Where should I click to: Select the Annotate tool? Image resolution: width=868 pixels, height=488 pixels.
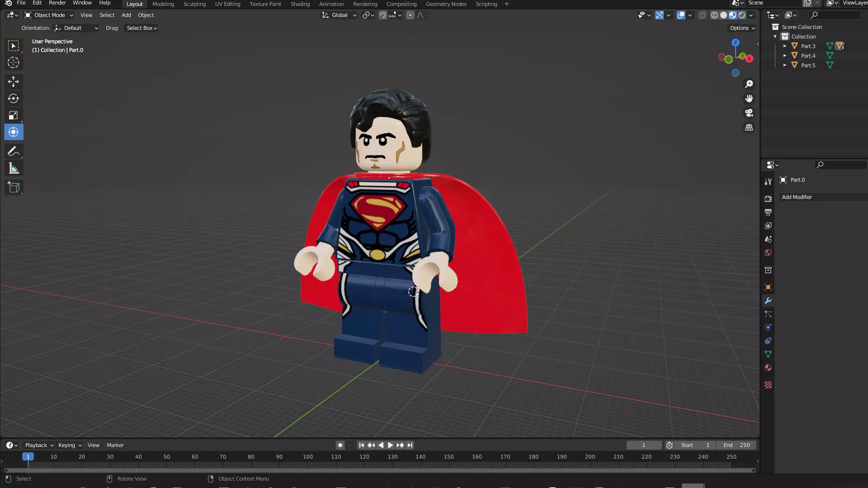point(14,151)
